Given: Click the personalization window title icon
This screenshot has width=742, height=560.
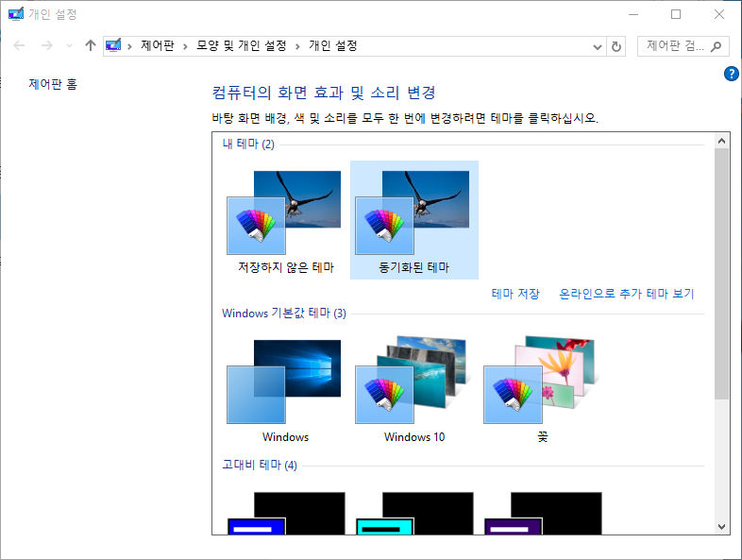Looking at the screenshot, I should (x=14, y=14).
